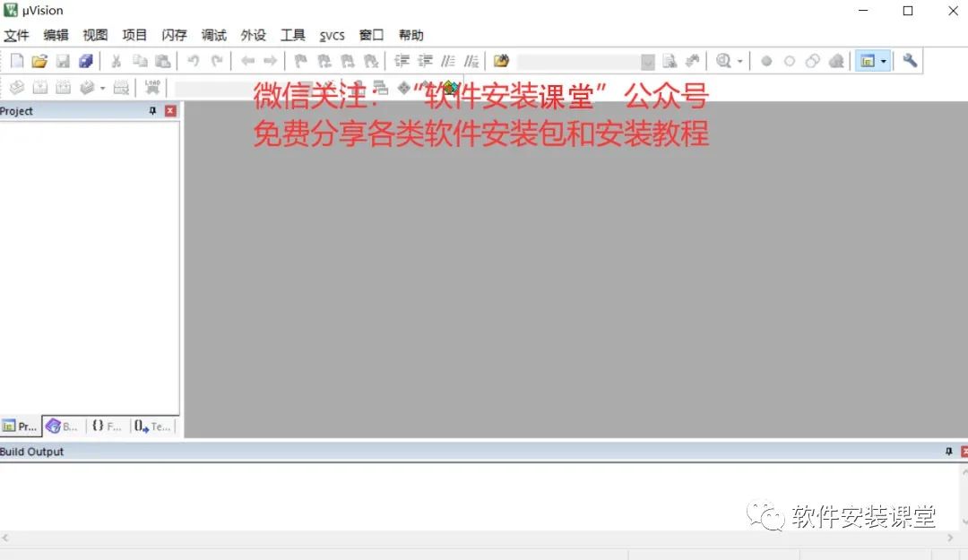Click the Manage Run-Time Environment green diamond icon
The height and width of the screenshot is (560, 968).
point(450,88)
